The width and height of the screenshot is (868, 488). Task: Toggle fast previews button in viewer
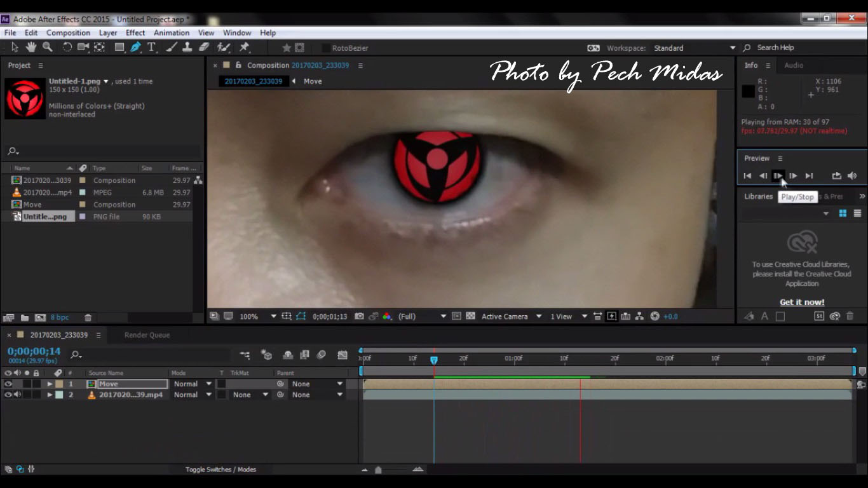[x=611, y=316]
